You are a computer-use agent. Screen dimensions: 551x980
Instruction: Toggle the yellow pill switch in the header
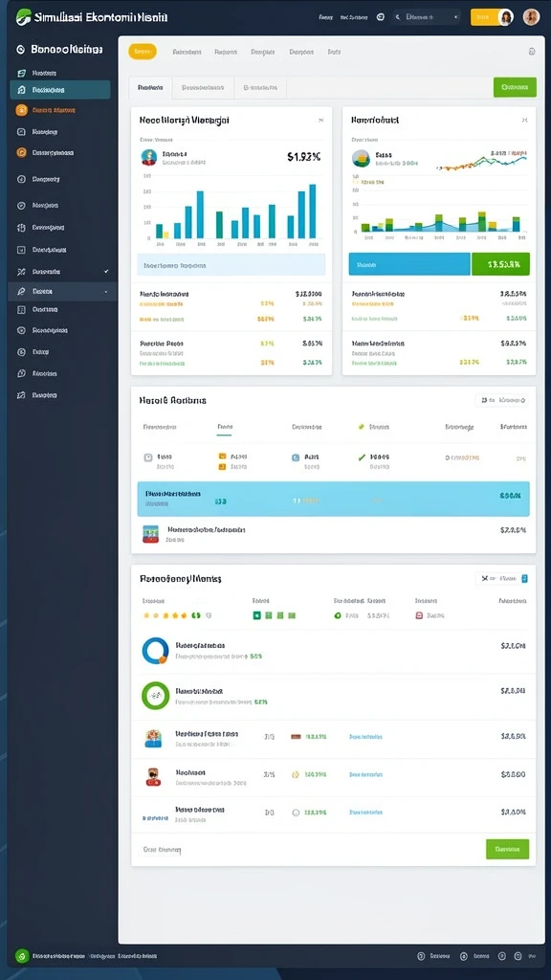492,17
